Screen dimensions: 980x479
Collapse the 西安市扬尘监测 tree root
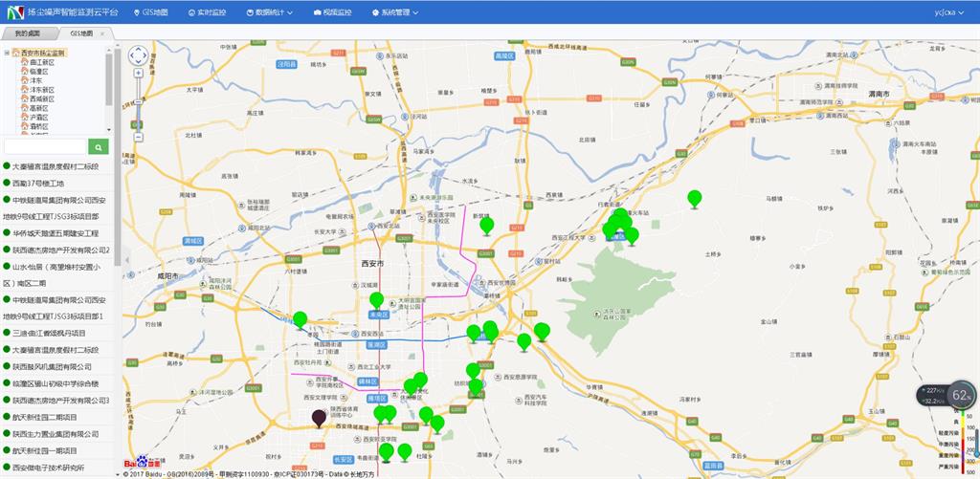click(7, 54)
